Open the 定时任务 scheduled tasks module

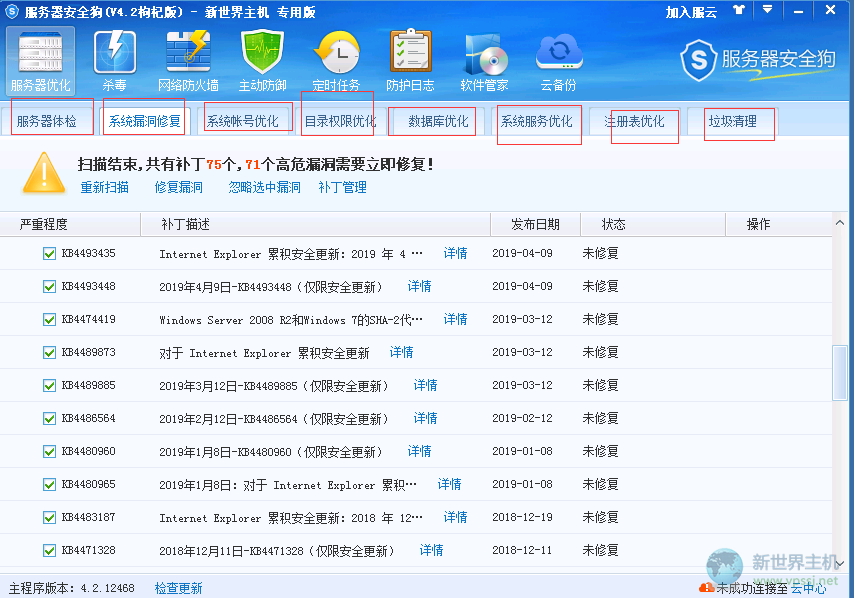point(336,60)
